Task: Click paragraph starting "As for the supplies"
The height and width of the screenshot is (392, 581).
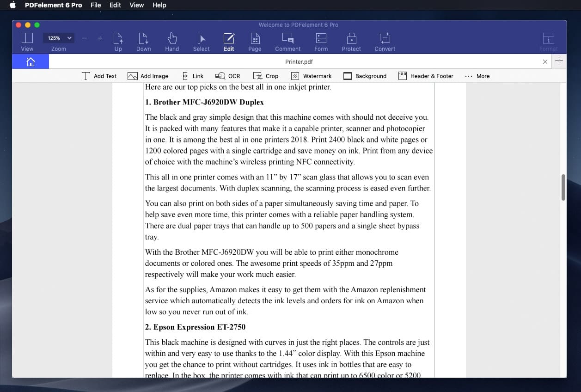Action: [x=286, y=300]
